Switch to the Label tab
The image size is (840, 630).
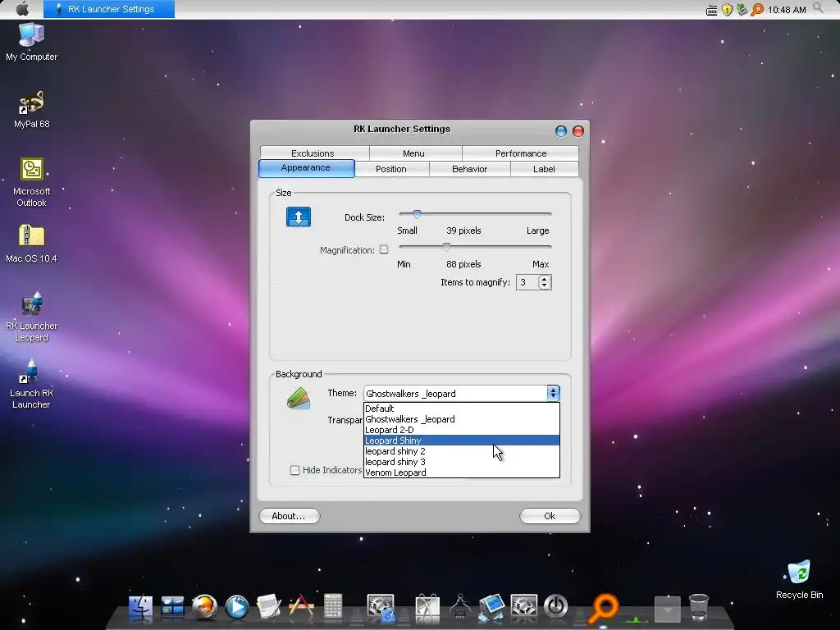tap(544, 169)
